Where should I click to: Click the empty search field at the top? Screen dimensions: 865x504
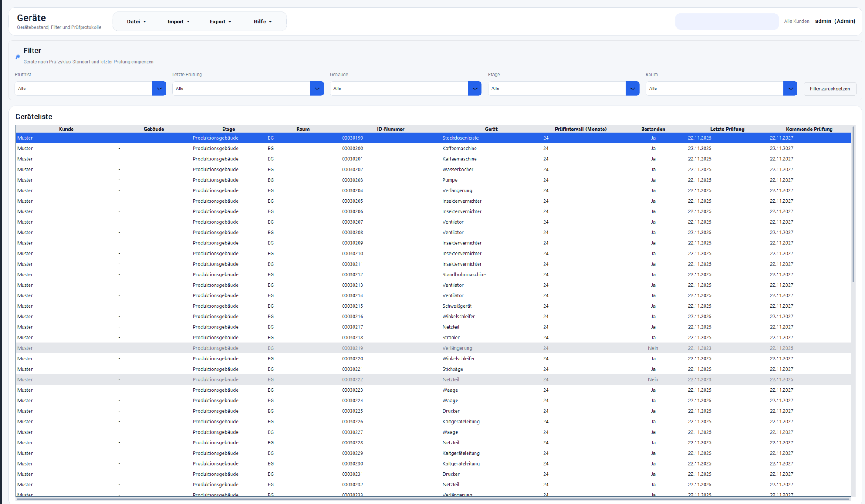727,21
